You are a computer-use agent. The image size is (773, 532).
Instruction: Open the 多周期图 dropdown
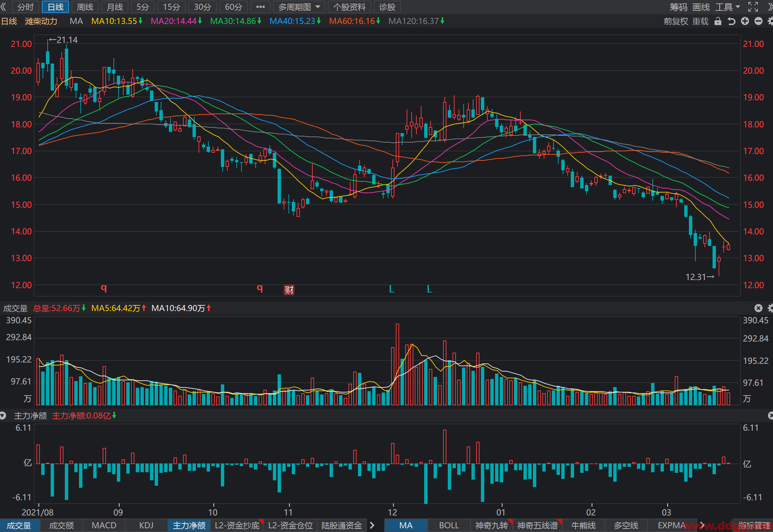click(299, 7)
